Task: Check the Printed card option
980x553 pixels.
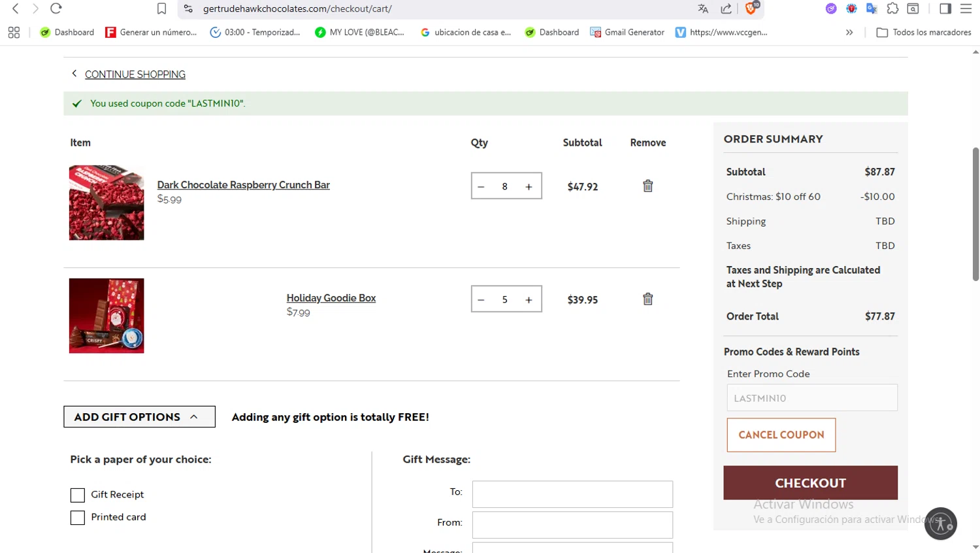Action: click(x=78, y=518)
